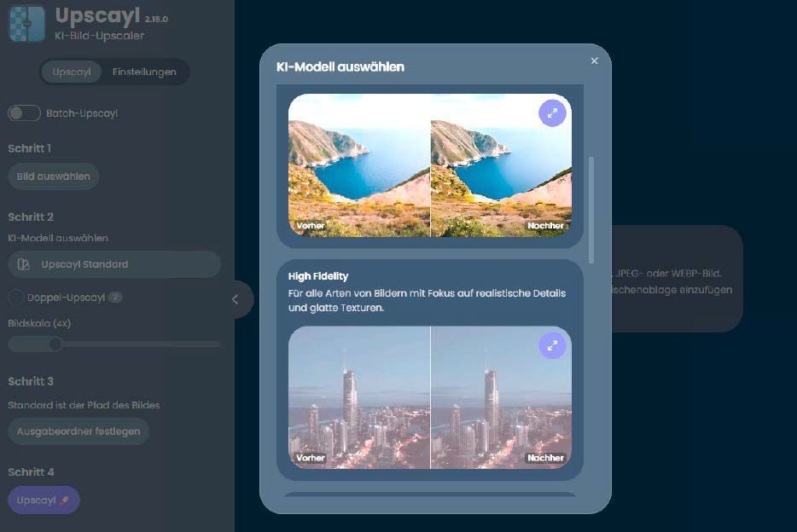Click Ausgabeordner festlegen button
The width and height of the screenshot is (797, 532).
(79, 431)
